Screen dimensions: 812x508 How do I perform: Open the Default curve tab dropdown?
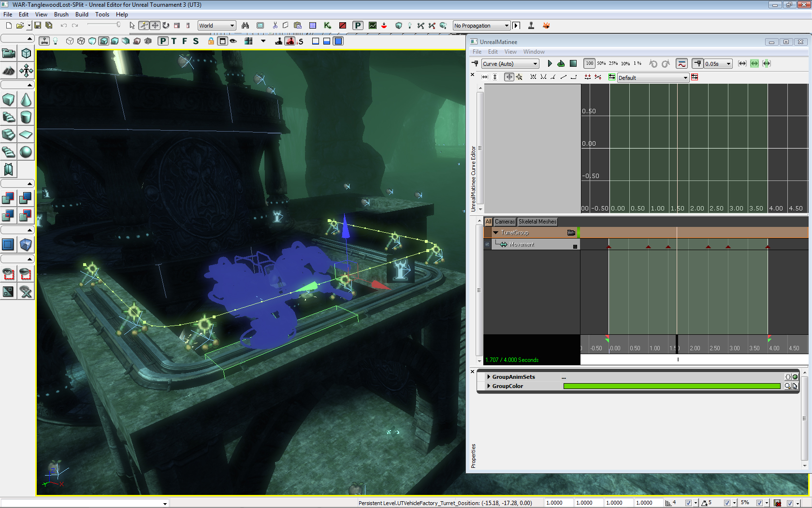653,77
